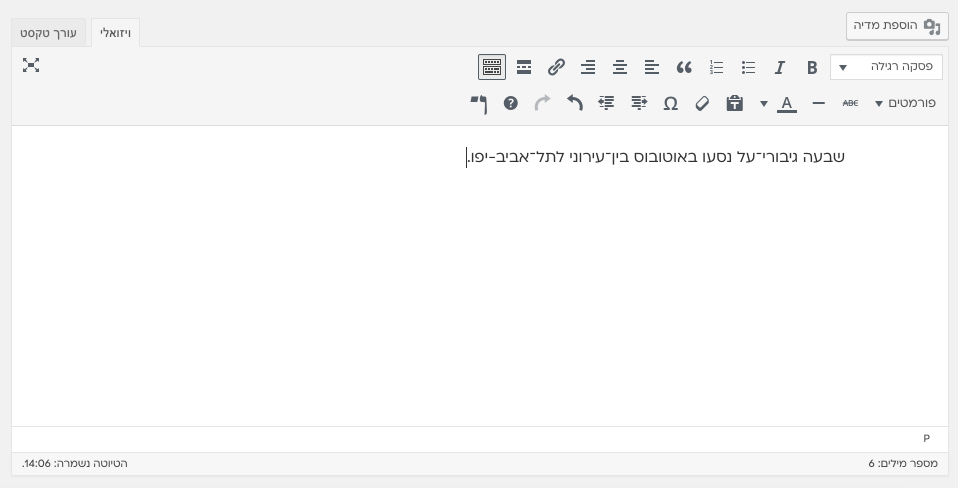Toggle right-to-left text direction
The image size is (958, 488).
(478, 103)
